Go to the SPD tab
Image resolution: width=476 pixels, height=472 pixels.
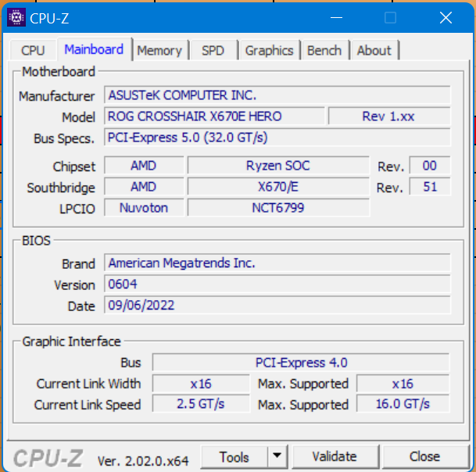click(213, 50)
